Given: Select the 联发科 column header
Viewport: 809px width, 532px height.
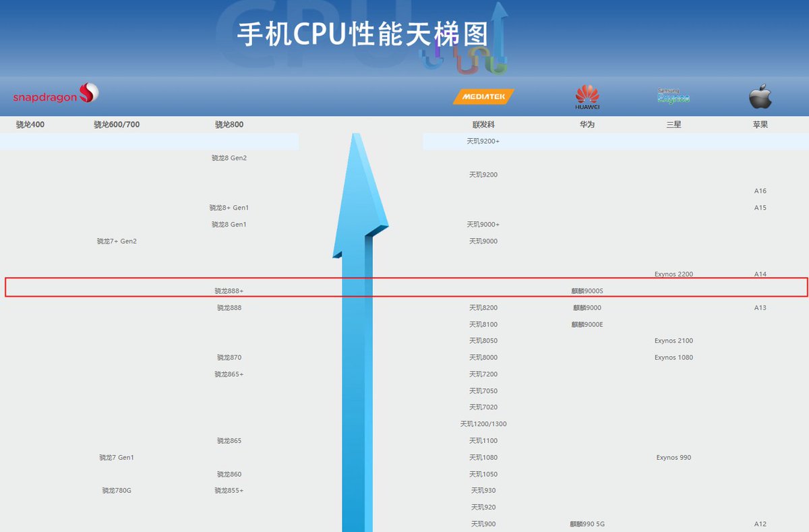Looking at the screenshot, I should click(483, 125).
